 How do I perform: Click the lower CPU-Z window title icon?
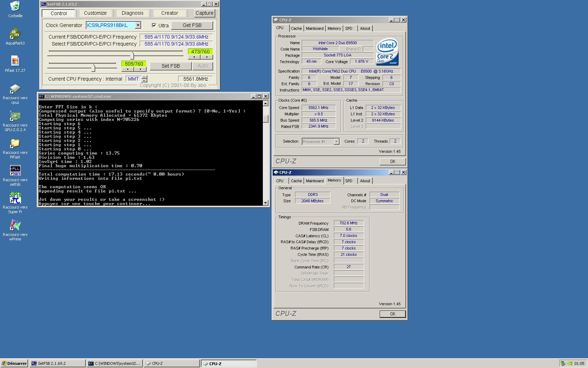(x=276, y=172)
